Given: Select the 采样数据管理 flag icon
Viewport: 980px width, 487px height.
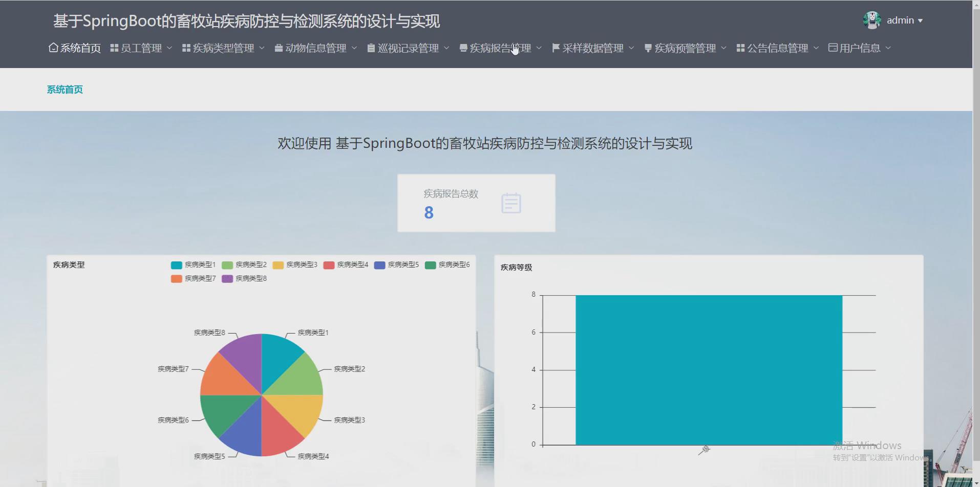Looking at the screenshot, I should (x=555, y=48).
